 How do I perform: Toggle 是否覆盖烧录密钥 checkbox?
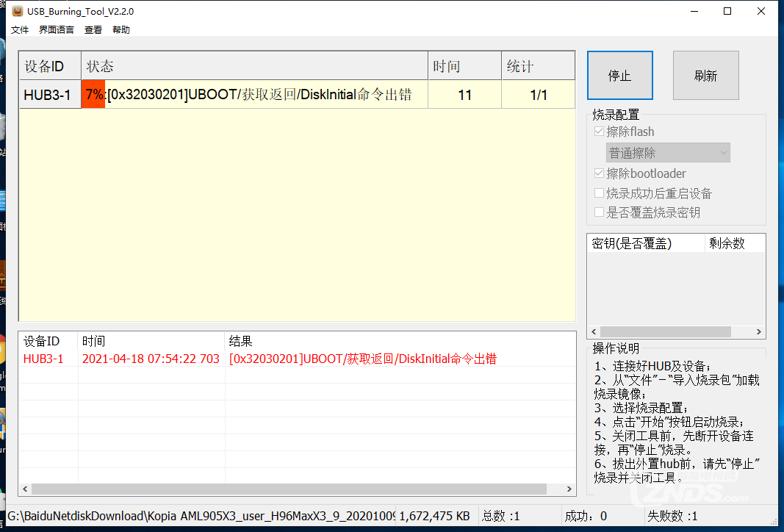point(600,212)
